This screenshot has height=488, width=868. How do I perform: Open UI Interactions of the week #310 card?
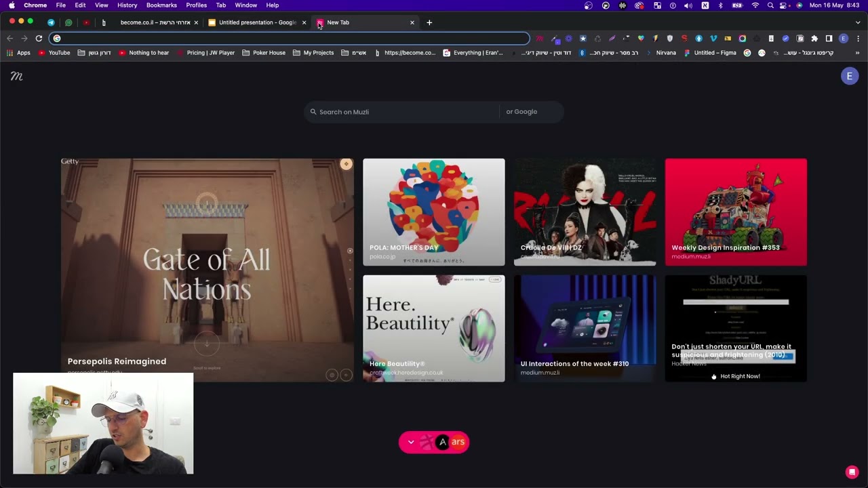[585, 328]
